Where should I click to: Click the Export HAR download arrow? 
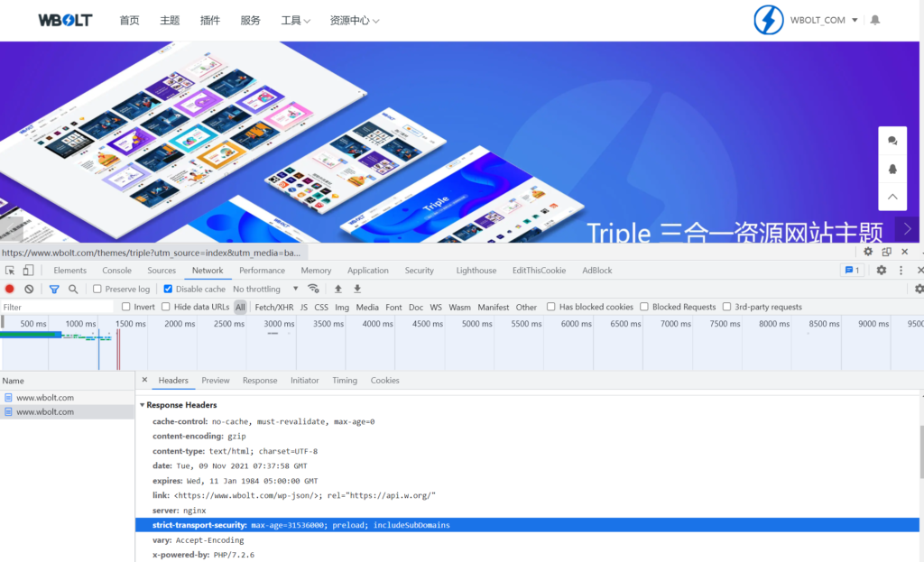[357, 289]
